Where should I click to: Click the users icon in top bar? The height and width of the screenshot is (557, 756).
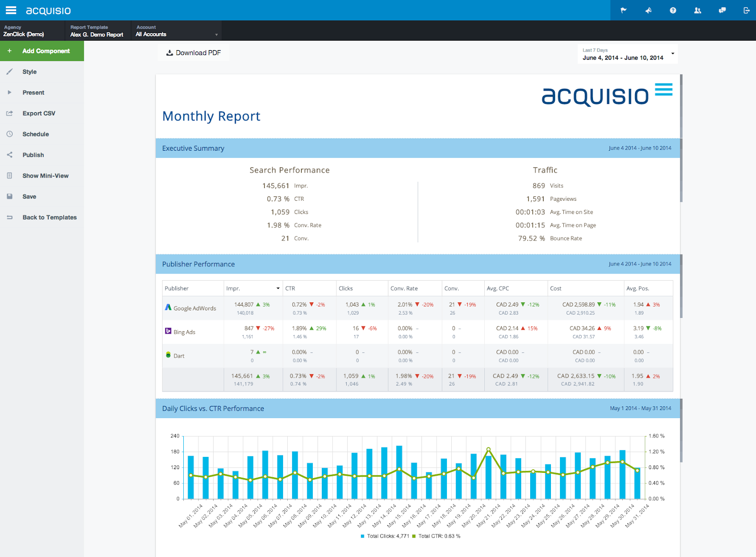(697, 10)
